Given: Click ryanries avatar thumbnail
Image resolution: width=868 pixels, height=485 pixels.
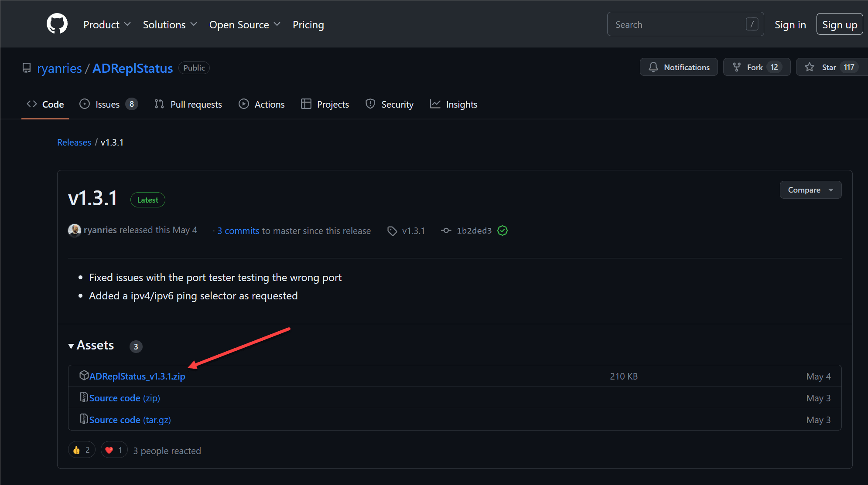Looking at the screenshot, I should 75,230.
